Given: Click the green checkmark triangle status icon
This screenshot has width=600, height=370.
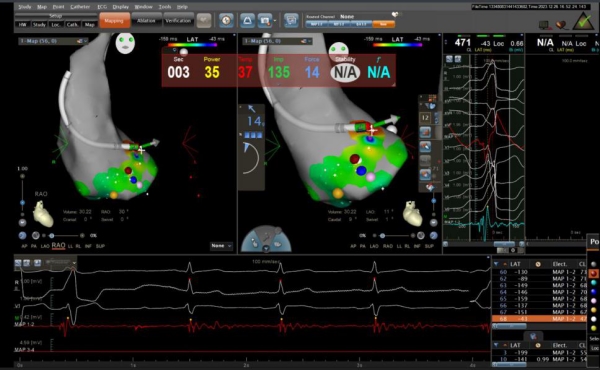Looking at the screenshot, I should pos(583,21).
